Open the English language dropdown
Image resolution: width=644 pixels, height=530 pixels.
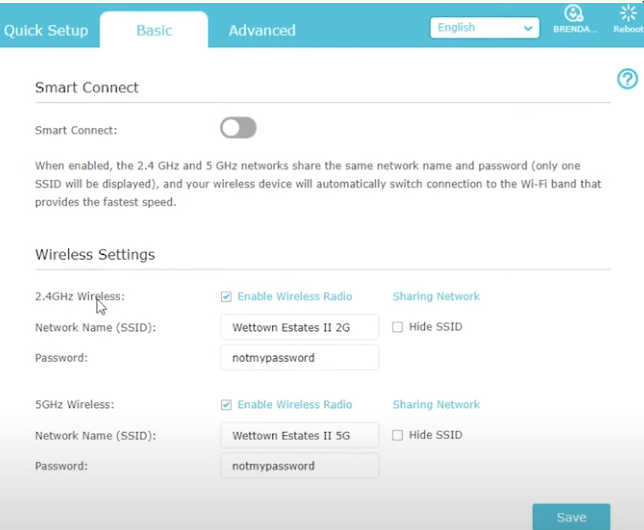(x=484, y=28)
